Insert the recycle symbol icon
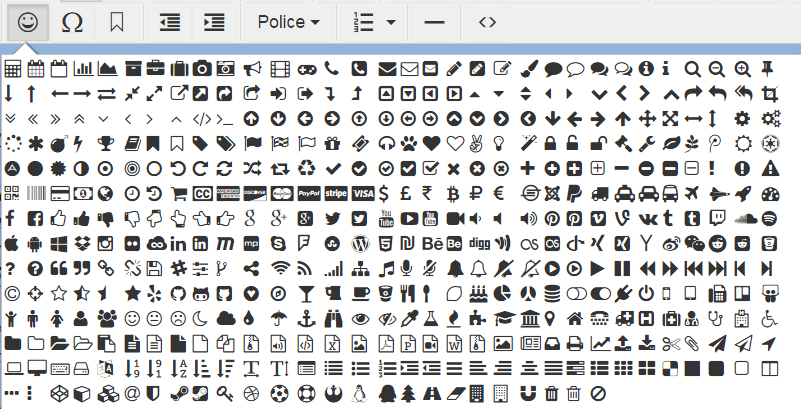 (307, 169)
